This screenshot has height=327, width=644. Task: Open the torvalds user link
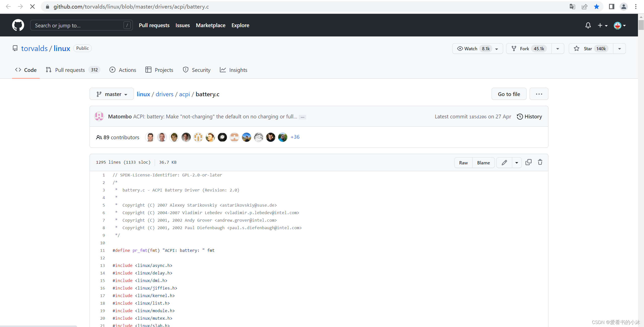click(x=34, y=48)
